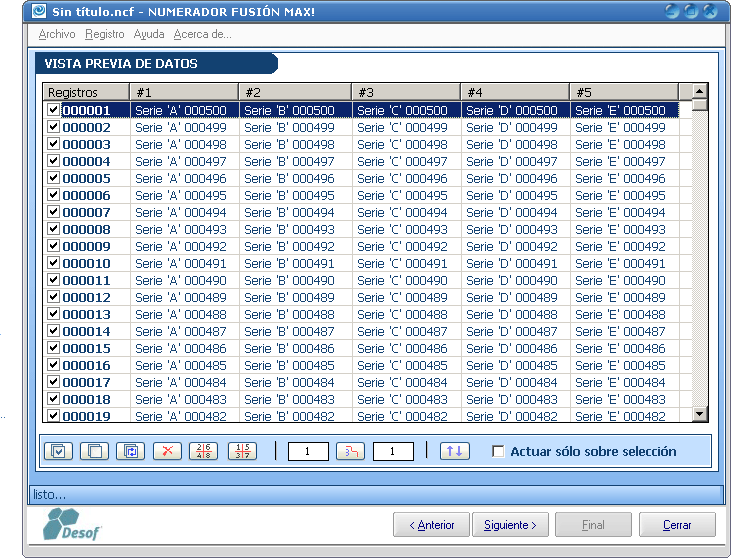Viewport: 731px width, 558px height.
Task: Click the scrollbar up arrow
Action: (x=700, y=91)
